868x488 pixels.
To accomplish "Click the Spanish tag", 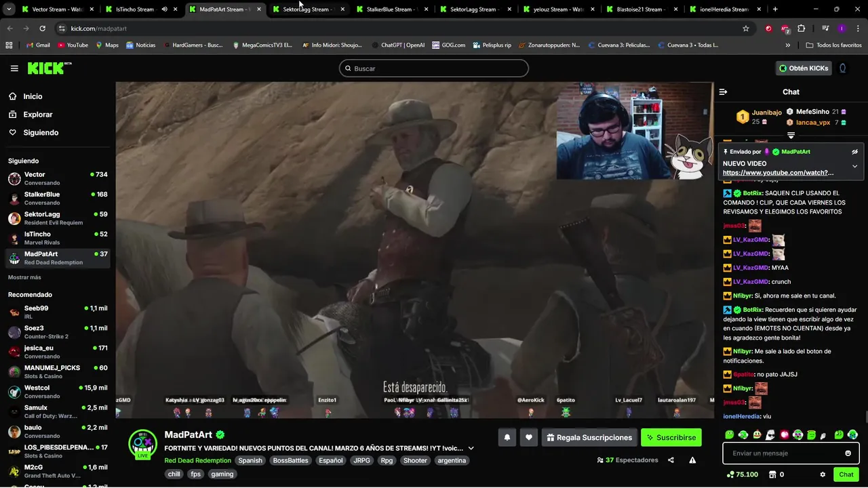I will [x=250, y=460].
